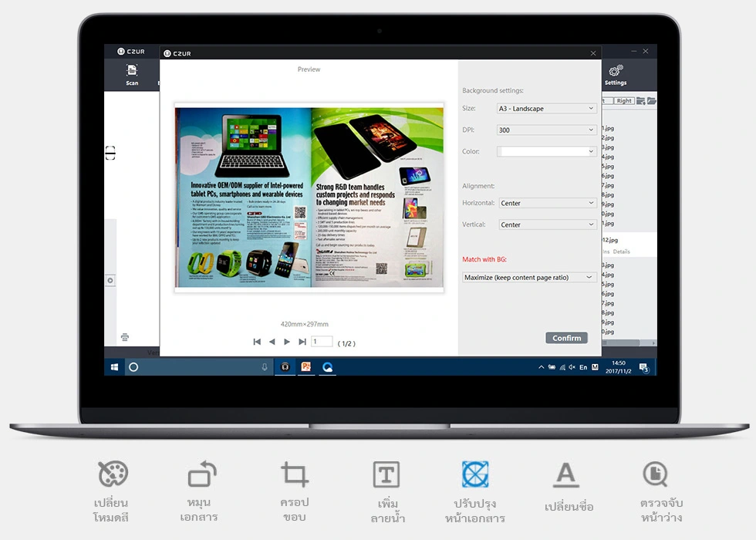The height and width of the screenshot is (540, 756).
Task: Open the Horizontal alignment Center dropdown
Action: pos(548,203)
